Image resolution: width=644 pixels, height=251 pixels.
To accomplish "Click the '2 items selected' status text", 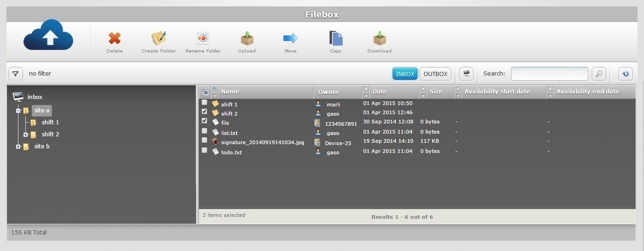I will (x=224, y=215).
